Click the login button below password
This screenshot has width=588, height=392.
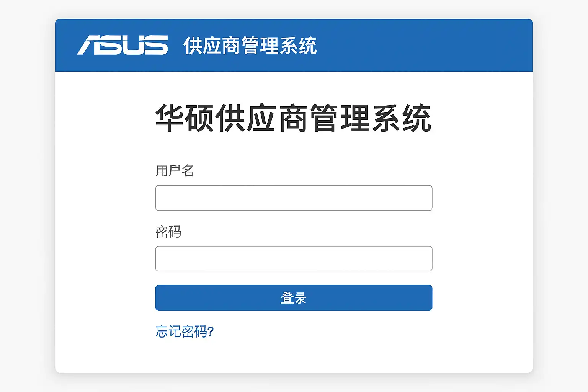click(294, 298)
